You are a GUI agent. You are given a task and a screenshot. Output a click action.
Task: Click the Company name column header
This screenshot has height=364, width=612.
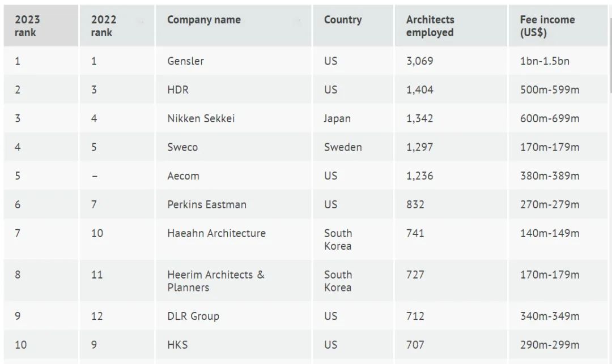[x=233, y=25]
